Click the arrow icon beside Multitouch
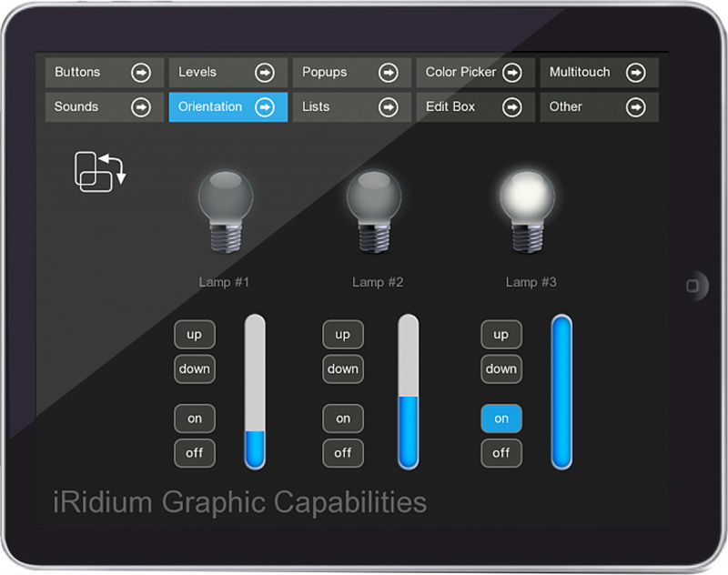The image size is (728, 575). pos(637,73)
